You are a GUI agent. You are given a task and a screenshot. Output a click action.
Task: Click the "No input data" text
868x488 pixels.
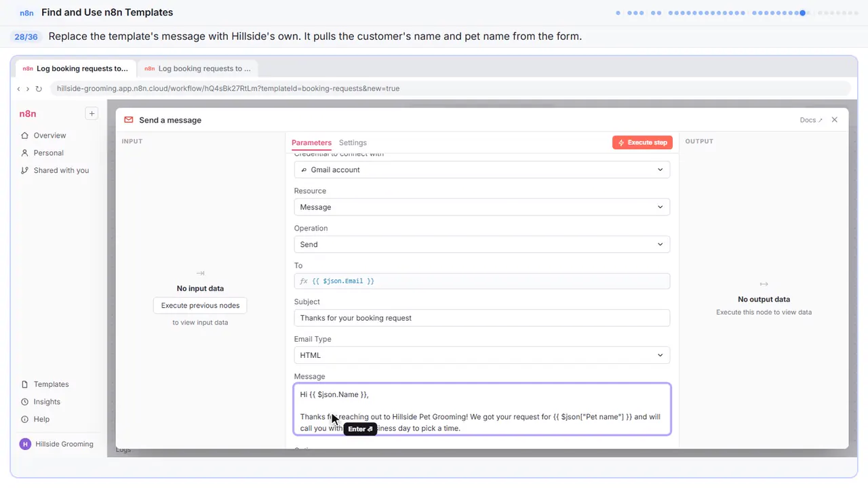200,289
